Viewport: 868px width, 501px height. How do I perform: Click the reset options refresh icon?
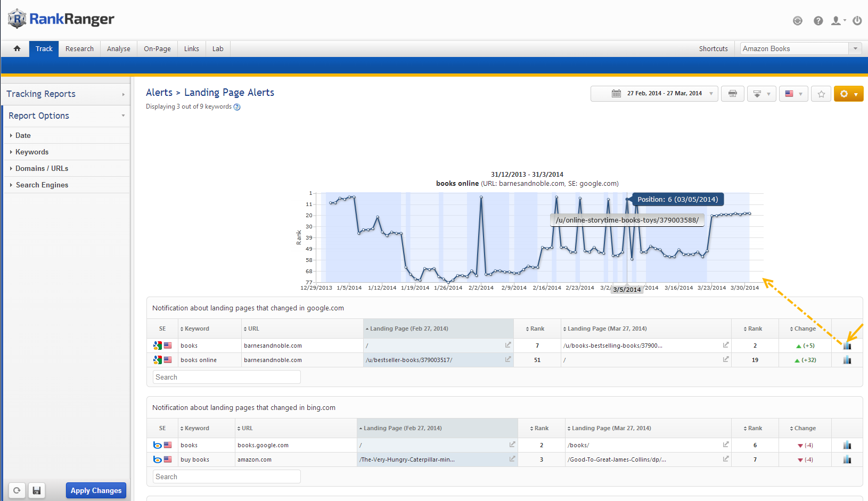tap(17, 490)
